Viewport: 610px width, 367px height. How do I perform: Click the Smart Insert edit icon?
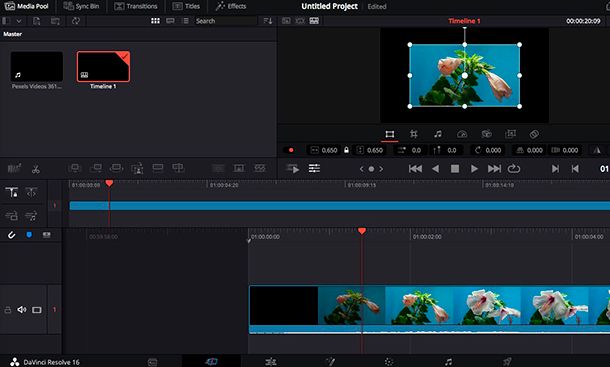click(74, 168)
